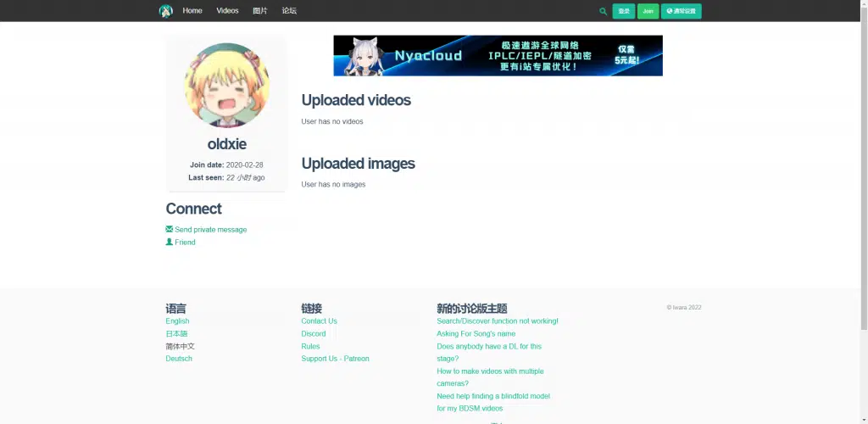The image size is (868, 424).
Task: Open the 论坛 forum menu item
Action: [x=289, y=11]
